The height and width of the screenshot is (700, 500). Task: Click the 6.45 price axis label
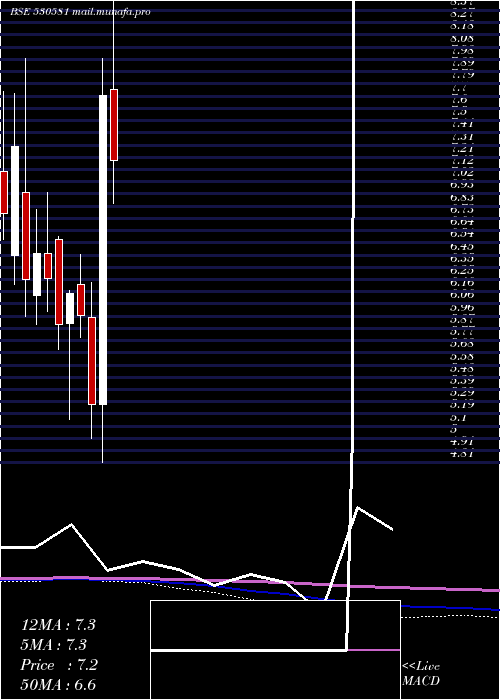click(x=462, y=246)
